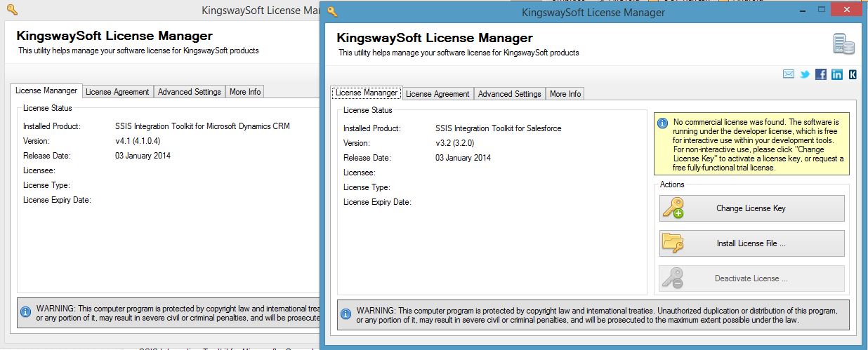Screen dimensions: 868x350
Task: Click the email envelope icon
Action: (x=788, y=74)
